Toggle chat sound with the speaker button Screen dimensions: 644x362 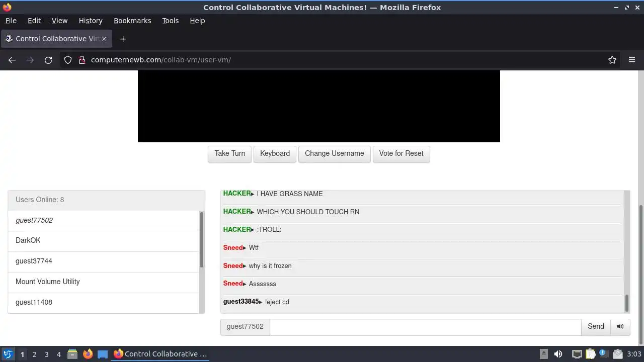tap(620, 327)
